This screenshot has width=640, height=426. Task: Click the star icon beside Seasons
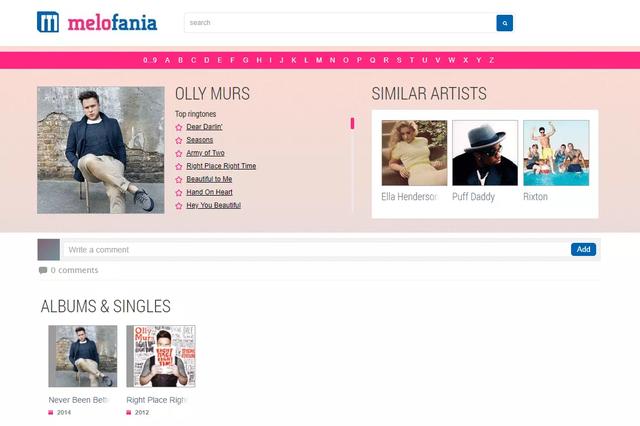click(179, 140)
